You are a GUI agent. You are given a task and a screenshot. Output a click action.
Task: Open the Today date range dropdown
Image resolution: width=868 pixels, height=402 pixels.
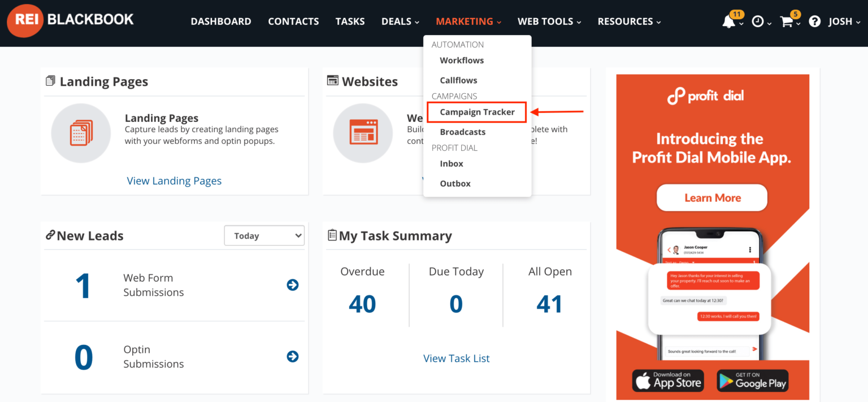coord(264,235)
